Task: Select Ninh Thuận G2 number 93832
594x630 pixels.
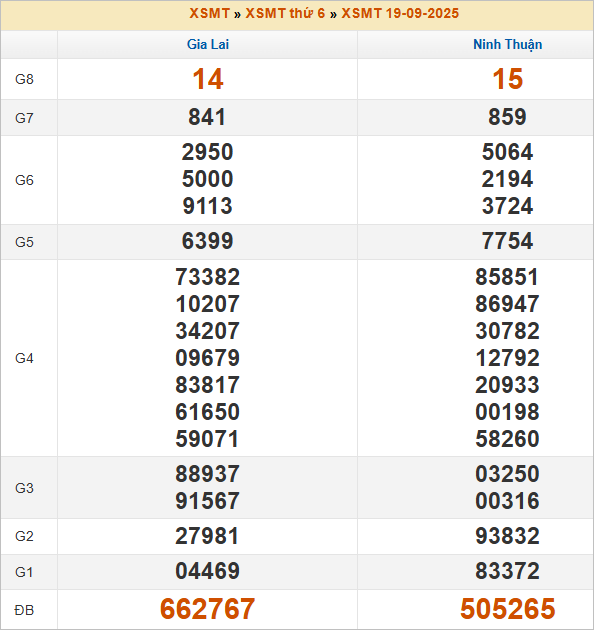Action: (x=508, y=536)
